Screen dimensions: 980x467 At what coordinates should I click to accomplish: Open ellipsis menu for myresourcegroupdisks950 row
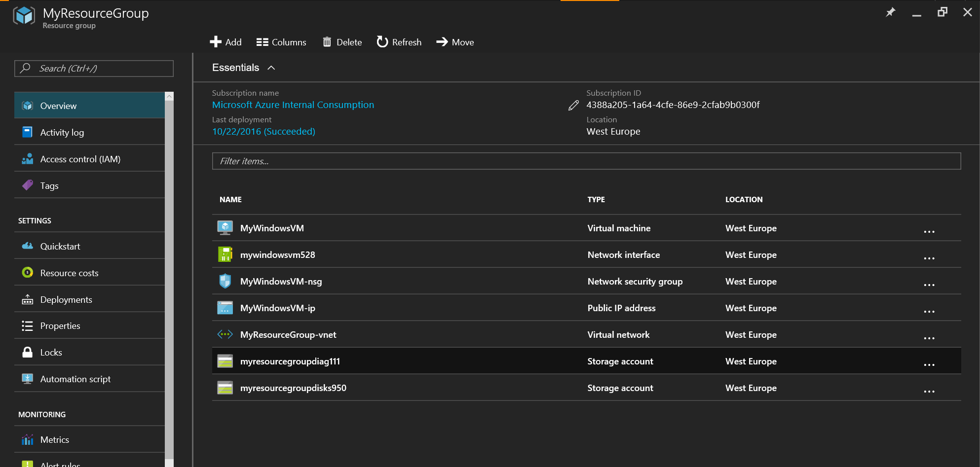click(929, 391)
